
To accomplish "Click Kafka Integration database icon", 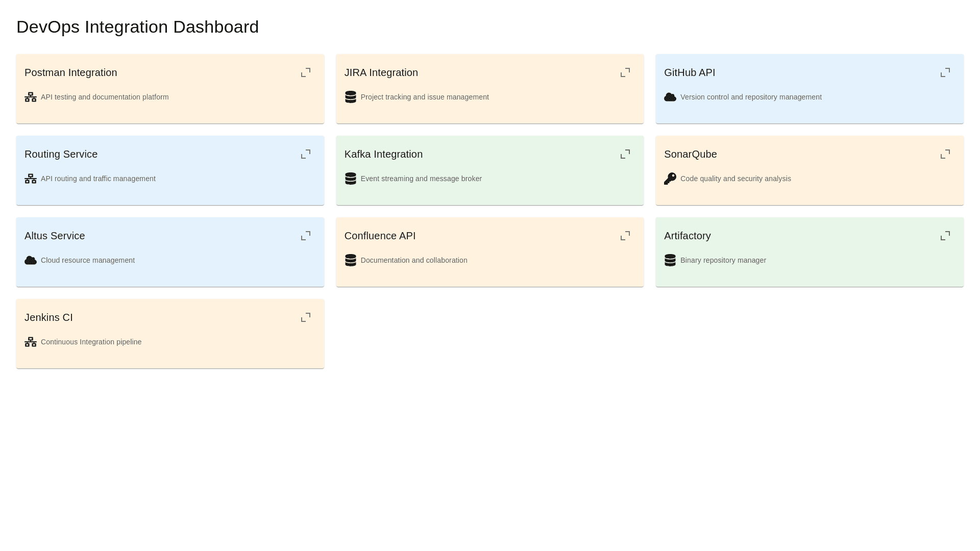I will point(350,179).
